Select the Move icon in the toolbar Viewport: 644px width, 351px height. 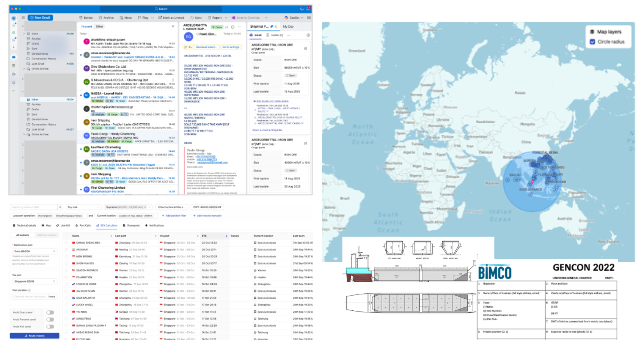tap(121, 18)
